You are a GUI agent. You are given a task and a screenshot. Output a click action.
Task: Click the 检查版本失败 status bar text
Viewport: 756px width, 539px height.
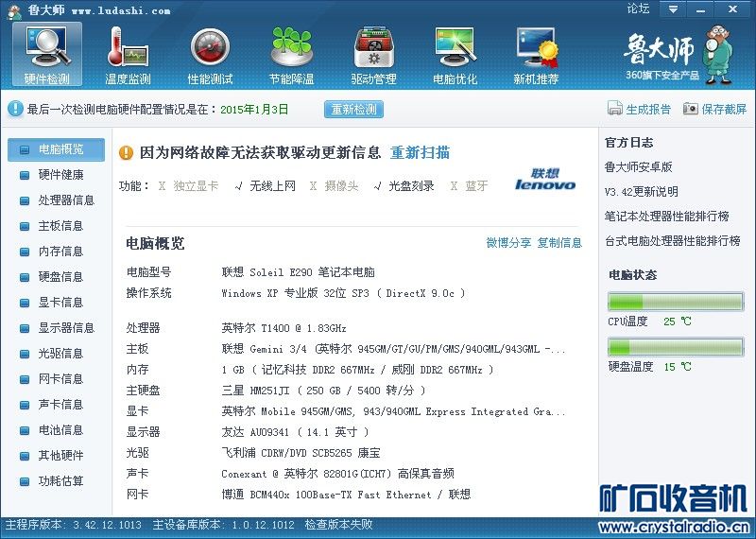338,525
